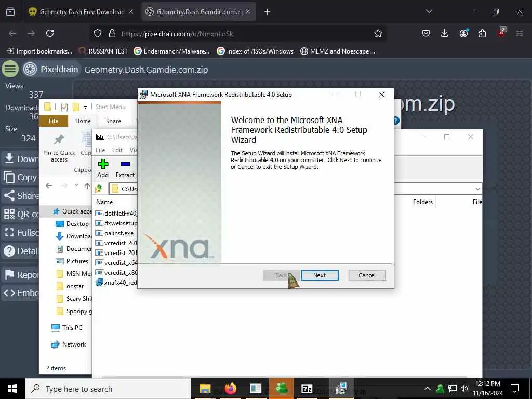Click the 7-Zip Add toolbar icon

point(103,169)
